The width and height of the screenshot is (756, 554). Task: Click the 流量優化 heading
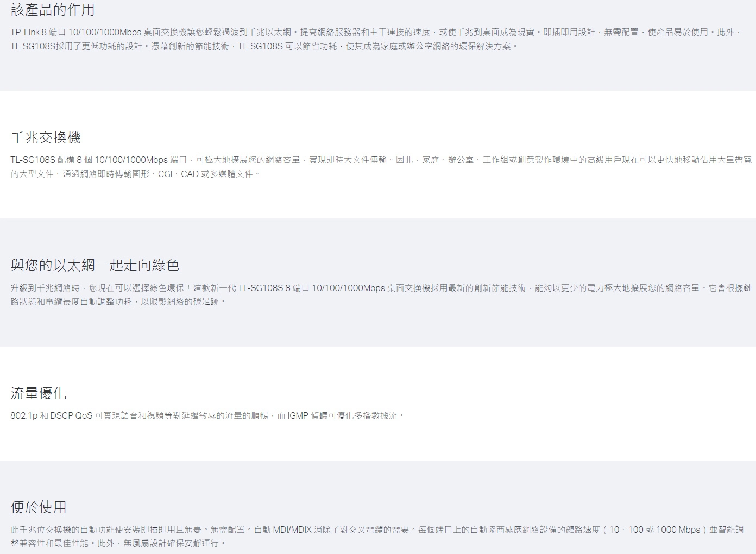[39, 393]
